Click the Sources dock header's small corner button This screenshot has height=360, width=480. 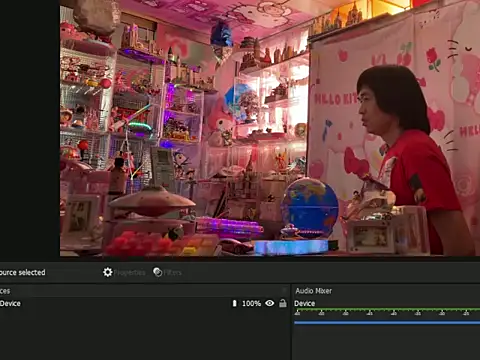coord(284,290)
